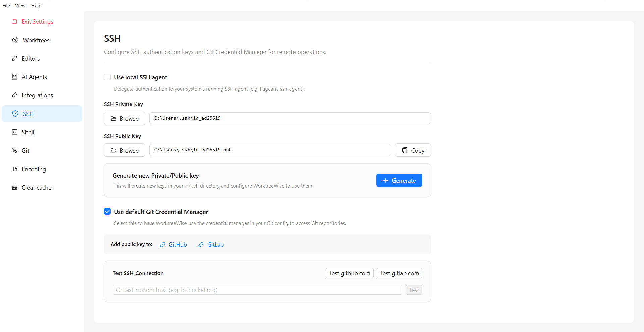Open the Help menu
Image resolution: width=644 pixels, height=332 pixels.
(36, 6)
